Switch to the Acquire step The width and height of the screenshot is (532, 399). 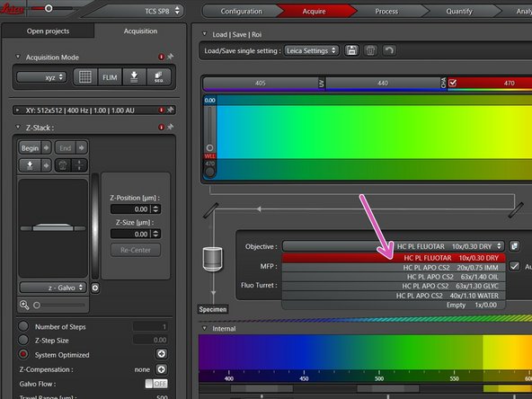click(315, 11)
